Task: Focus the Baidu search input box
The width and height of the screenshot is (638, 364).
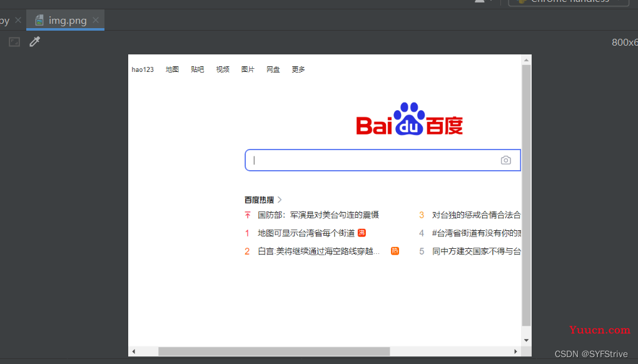Action: click(382, 160)
